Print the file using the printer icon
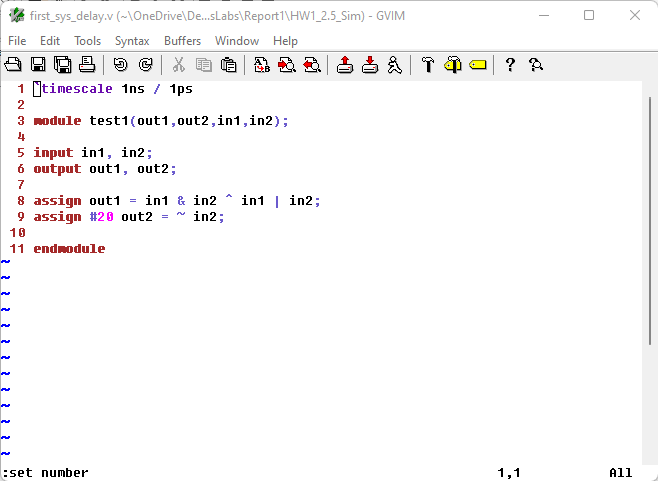The image size is (658, 481). (87, 65)
